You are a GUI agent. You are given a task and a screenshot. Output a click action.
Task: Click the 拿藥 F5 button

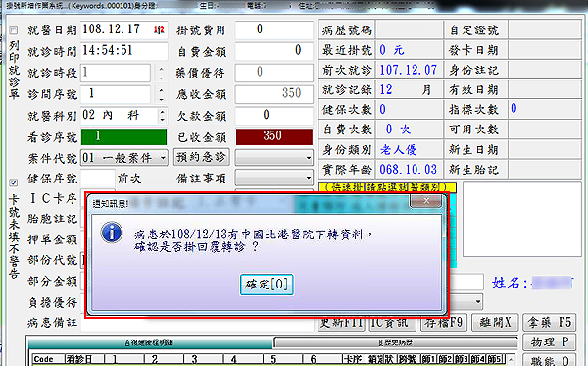click(550, 322)
